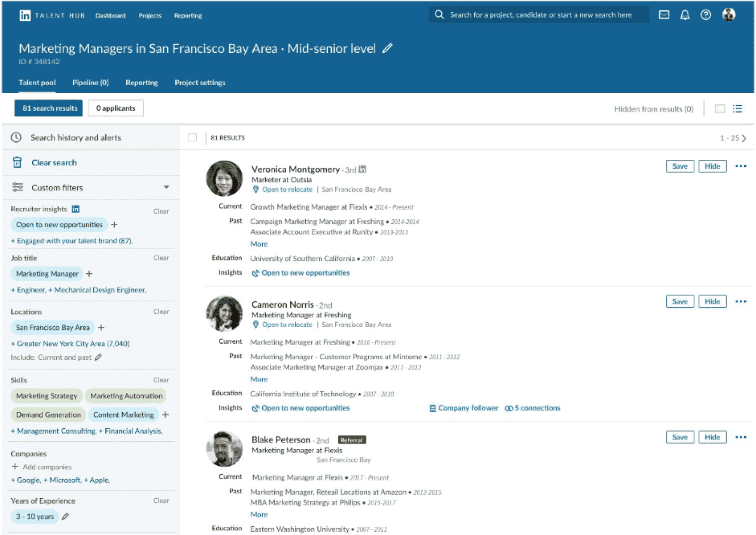Screen dimensions: 756x535
Task: Expand More under Cameron Norris's past roles
Action: (259, 379)
